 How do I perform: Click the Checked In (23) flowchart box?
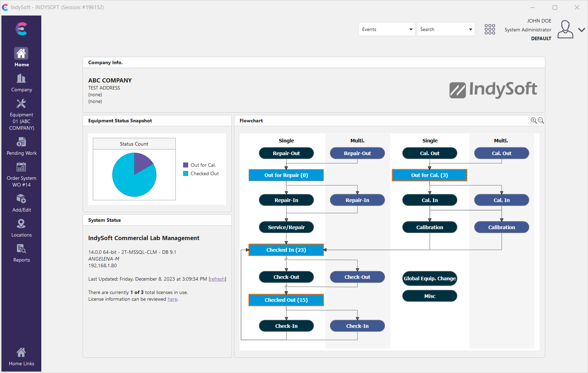coord(286,250)
